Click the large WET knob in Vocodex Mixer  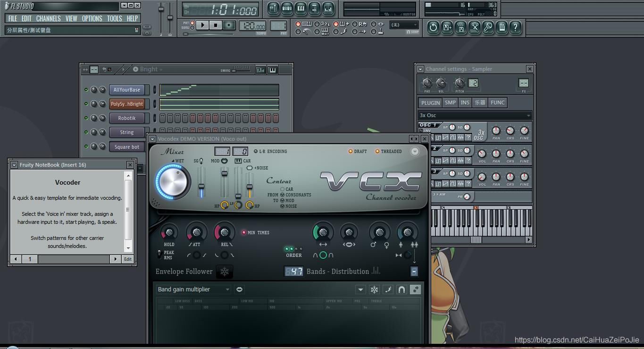[x=173, y=181]
